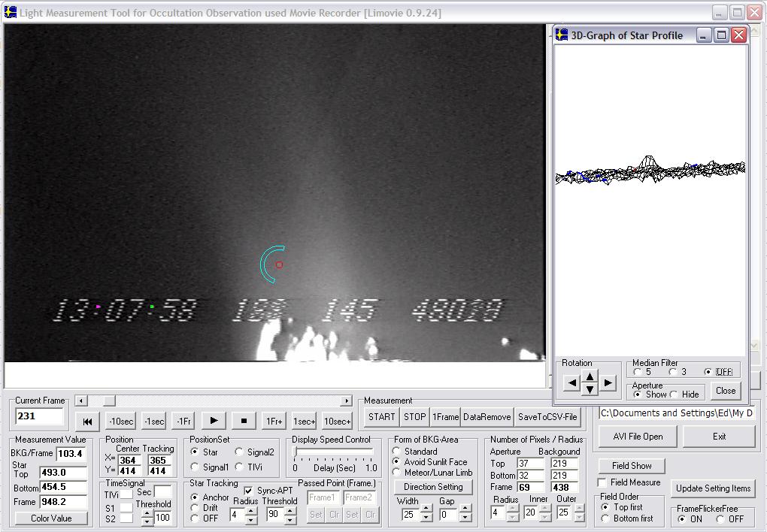Rotate 3D graph right arrow
This screenshot has height=532, width=767.
608,383
